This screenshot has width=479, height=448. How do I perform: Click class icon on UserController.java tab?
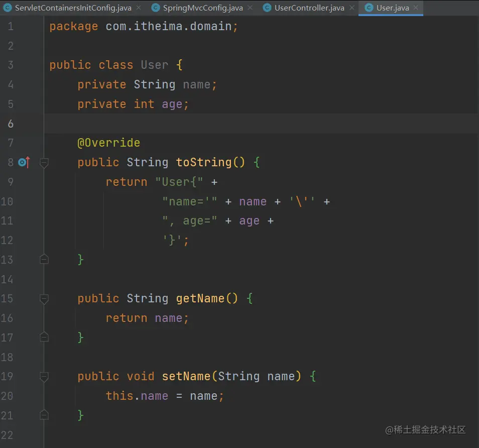(267, 8)
